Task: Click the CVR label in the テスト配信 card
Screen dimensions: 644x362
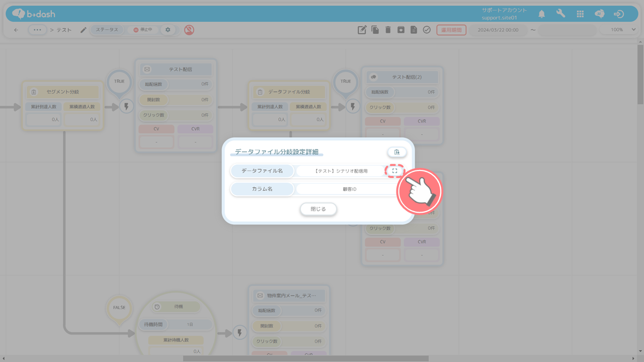Action: click(x=195, y=129)
